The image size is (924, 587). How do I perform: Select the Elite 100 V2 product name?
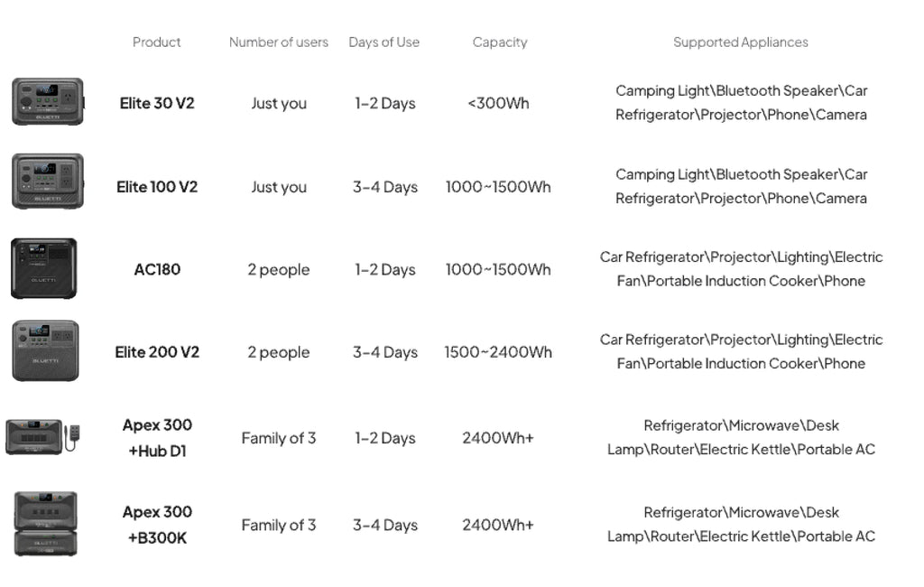click(x=157, y=187)
